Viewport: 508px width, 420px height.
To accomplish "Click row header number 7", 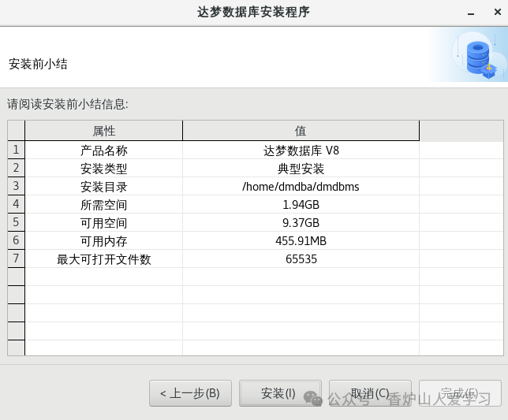I will (x=16, y=258).
